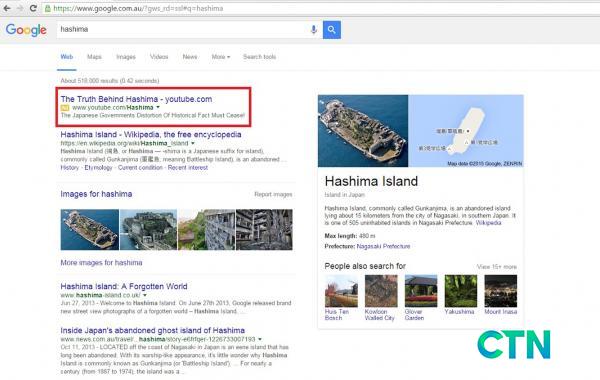Go to Google home via logo

26,30
